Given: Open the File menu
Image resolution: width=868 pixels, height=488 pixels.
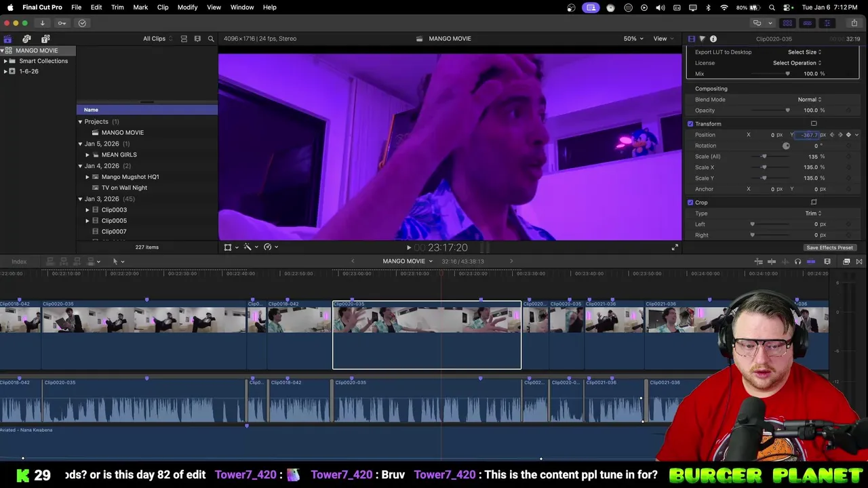Looking at the screenshot, I should 77,7.
